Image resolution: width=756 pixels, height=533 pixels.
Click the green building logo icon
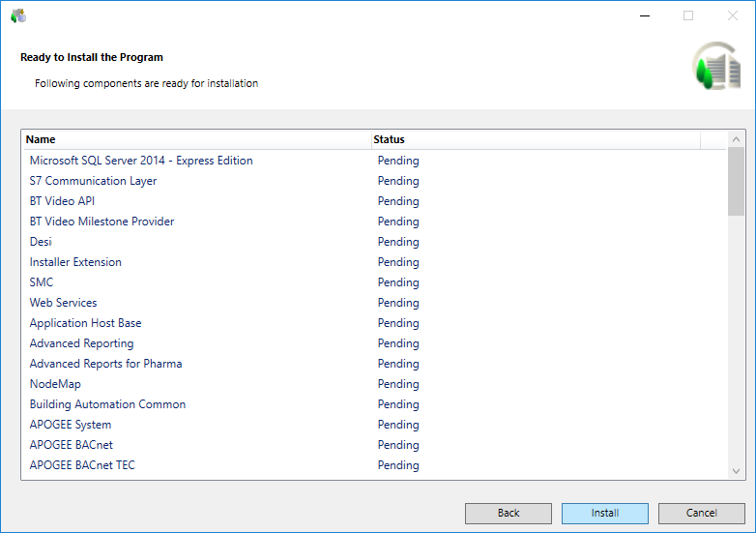tap(714, 68)
